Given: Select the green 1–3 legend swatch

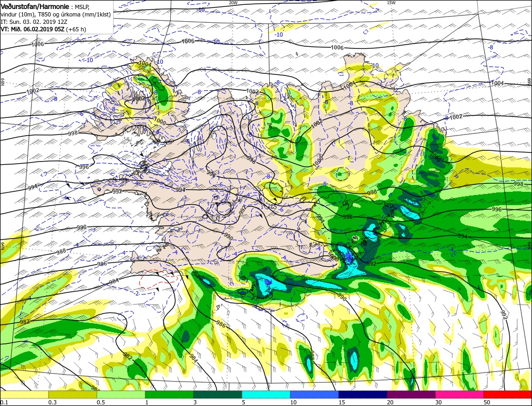Looking at the screenshot, I should pos(169,394).
